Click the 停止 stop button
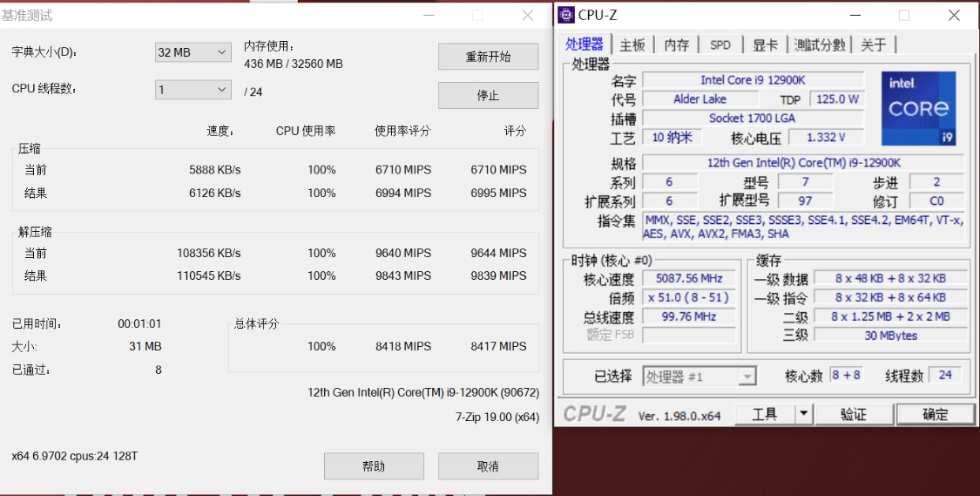This screenshot has height=496, width=980. [488, 95]
